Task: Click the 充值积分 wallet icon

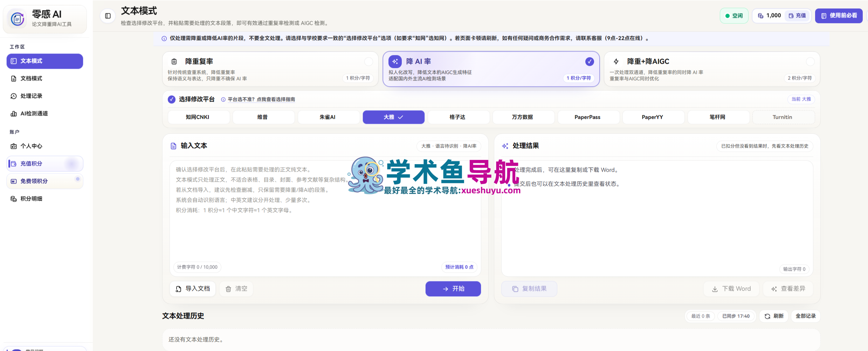Action: coord(14,164)
